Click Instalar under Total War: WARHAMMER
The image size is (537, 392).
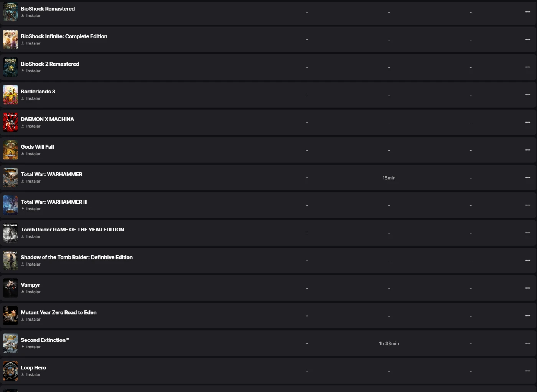coord(31,181)
